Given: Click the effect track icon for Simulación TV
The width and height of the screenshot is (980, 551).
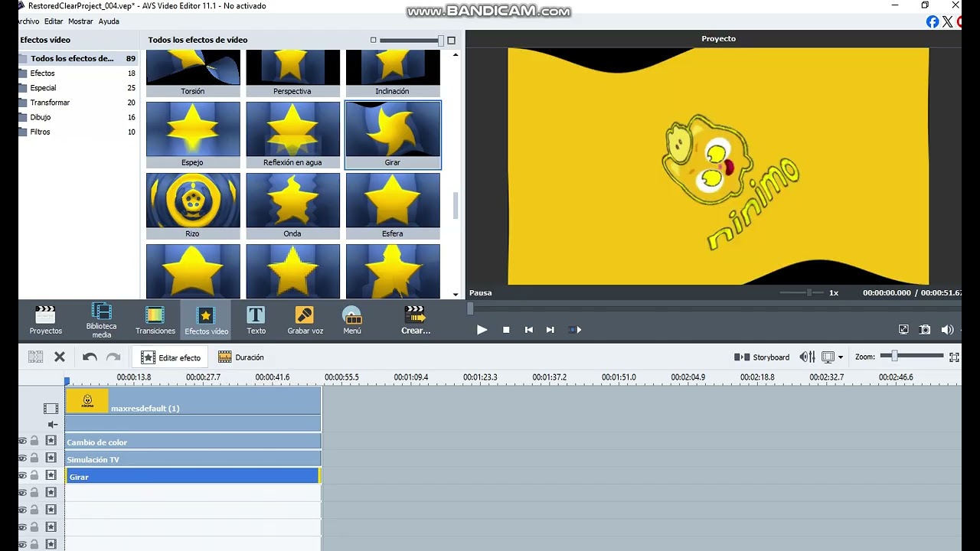Looking at the screenshot, I should point(51,458).
